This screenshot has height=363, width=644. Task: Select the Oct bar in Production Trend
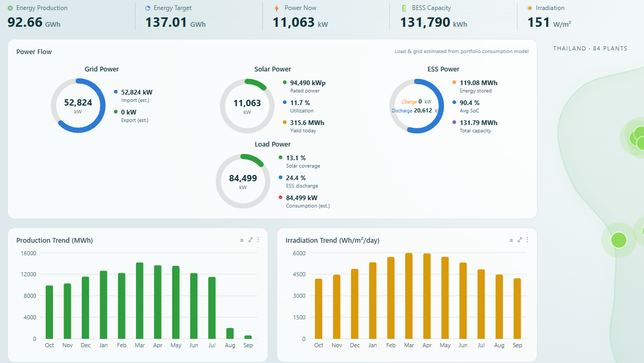pos(49,312)
